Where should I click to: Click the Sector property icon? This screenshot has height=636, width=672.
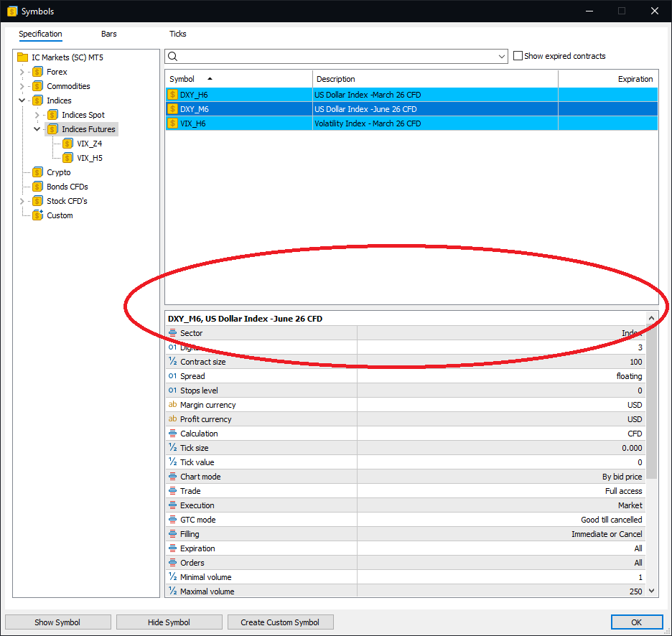pos(173,332)
